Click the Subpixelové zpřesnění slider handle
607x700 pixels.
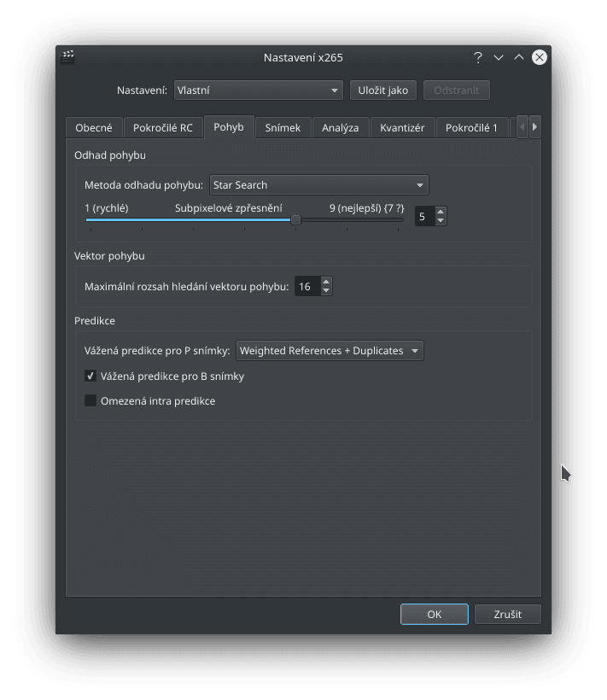[x=295, y=219]
